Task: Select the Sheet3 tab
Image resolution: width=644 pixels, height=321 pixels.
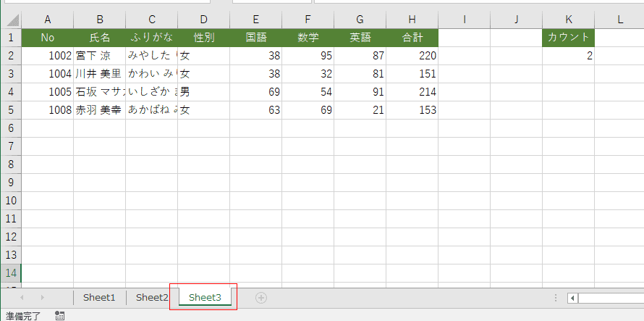Action: pos(205,298)
